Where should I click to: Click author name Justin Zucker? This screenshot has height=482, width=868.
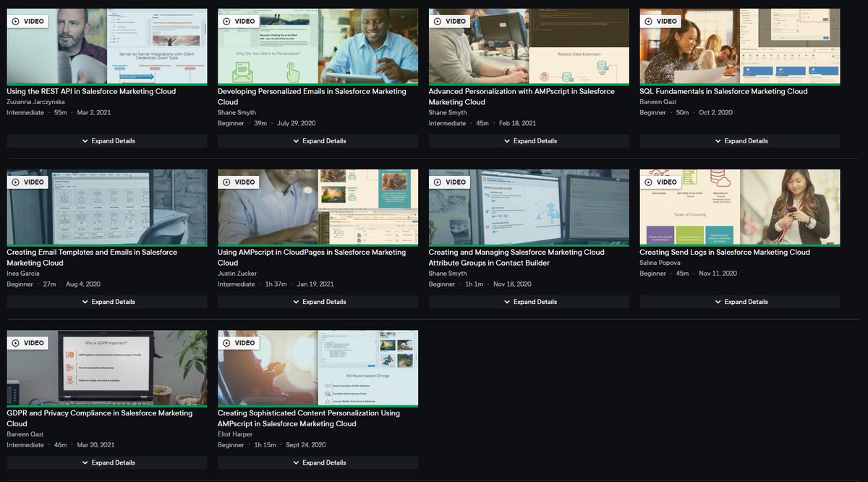(239, 274)
